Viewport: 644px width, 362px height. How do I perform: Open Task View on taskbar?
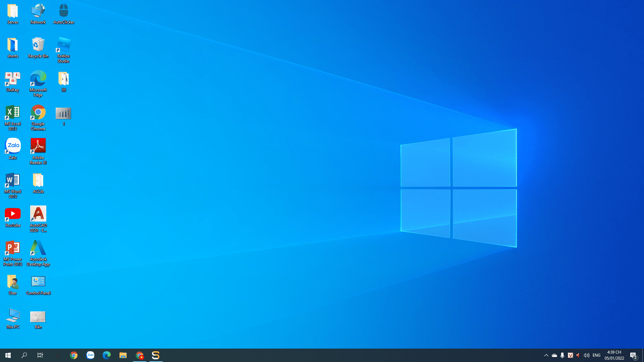coord(40,355)
